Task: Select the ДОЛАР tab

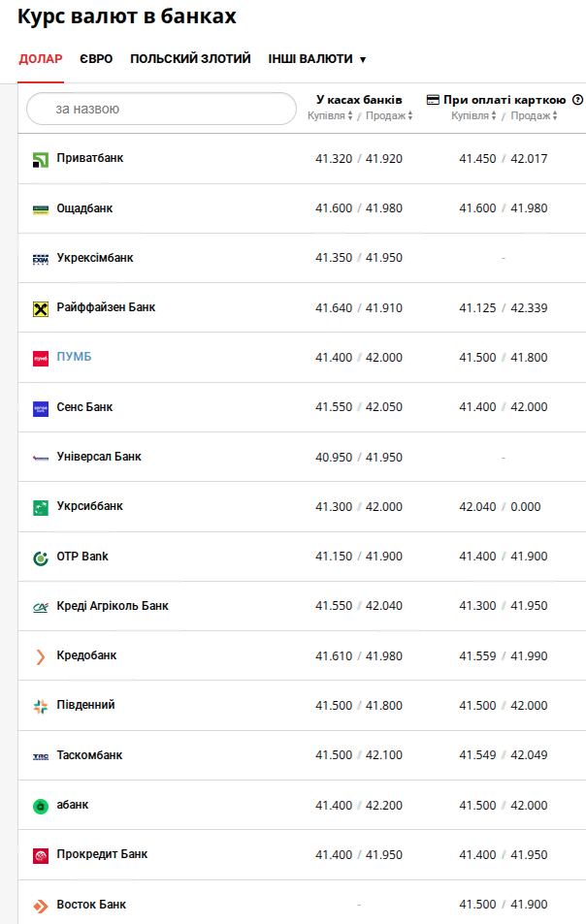Action: coord(41,59)
